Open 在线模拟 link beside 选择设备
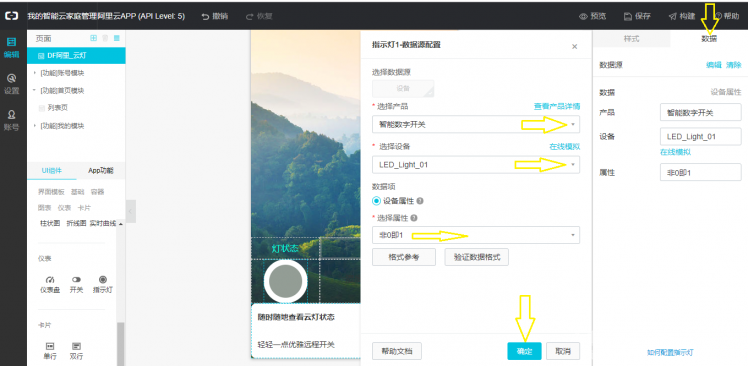 tap(565, 146)
